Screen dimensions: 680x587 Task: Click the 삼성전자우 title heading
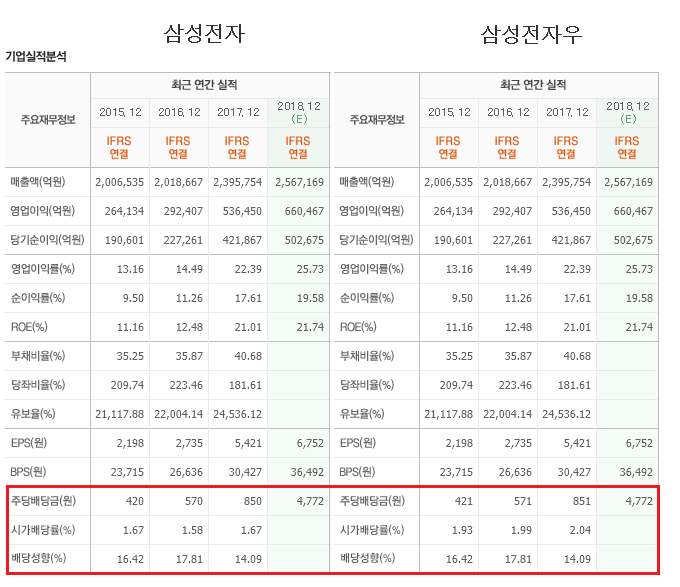point(531,35)
